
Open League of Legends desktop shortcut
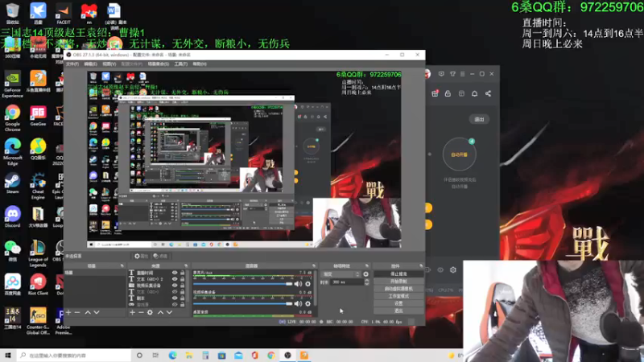38,253
